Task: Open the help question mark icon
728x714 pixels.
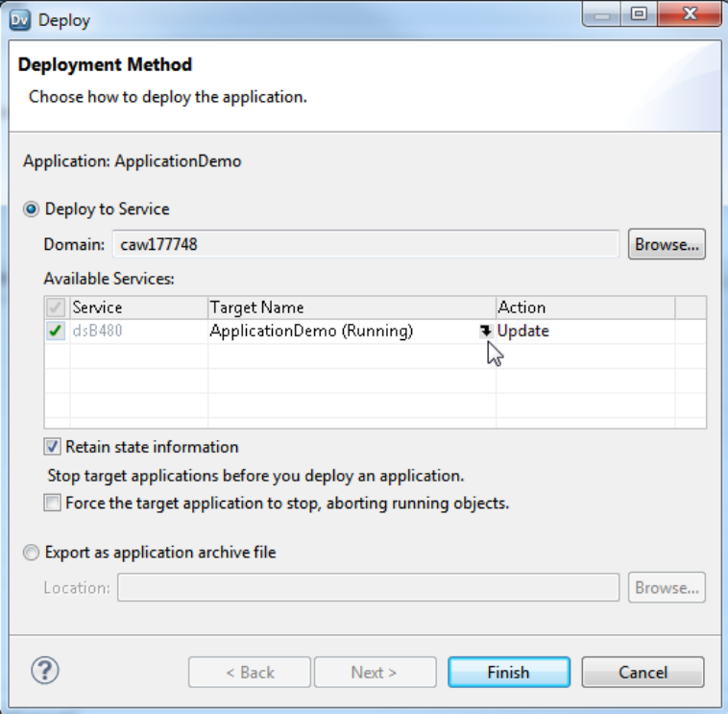Action: click(x=45, y=670)
